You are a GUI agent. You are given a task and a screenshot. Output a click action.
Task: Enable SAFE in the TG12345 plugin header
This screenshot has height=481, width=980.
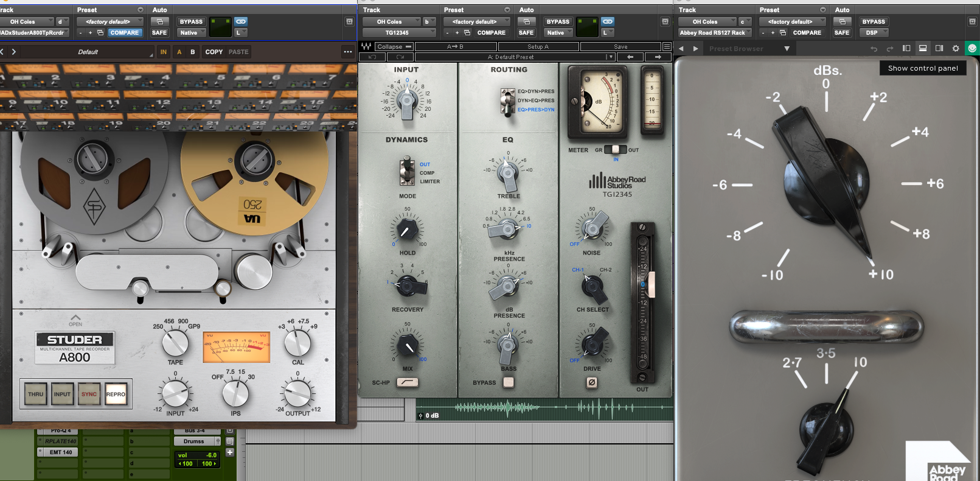pos(526,33)
